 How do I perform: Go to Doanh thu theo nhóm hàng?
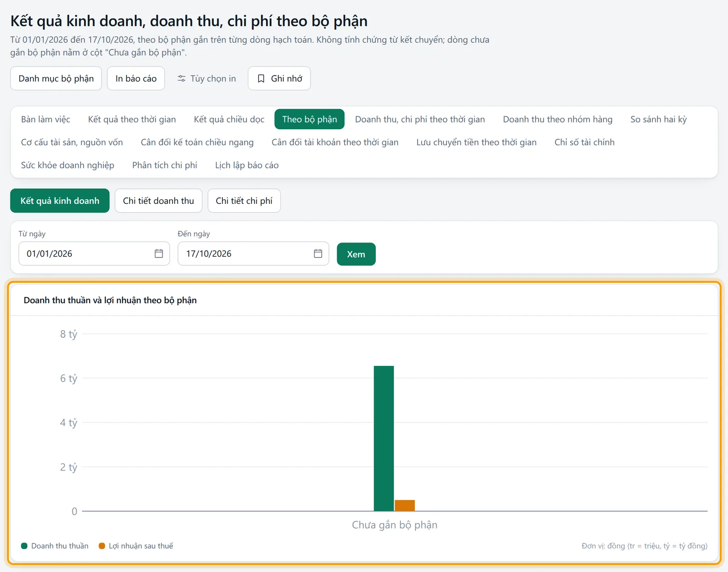557,119
